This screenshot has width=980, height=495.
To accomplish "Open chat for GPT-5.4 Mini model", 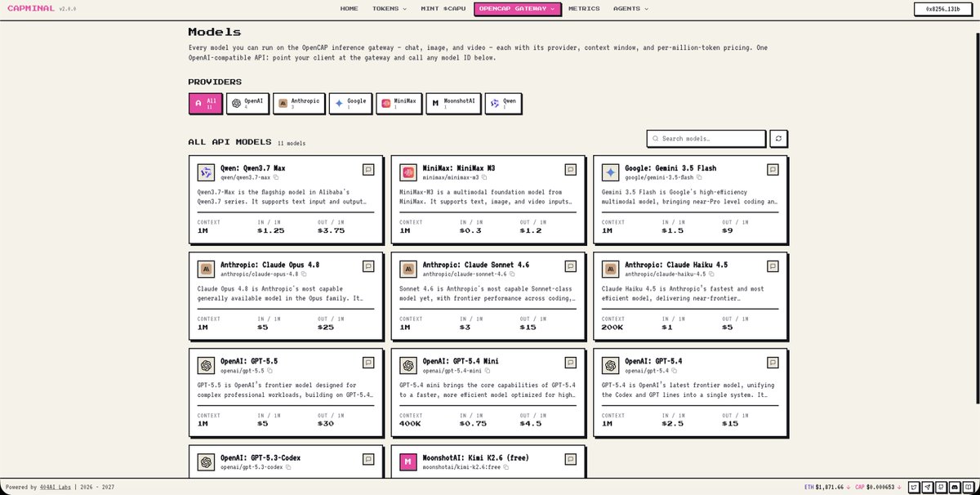I will [x=570, y=362].
